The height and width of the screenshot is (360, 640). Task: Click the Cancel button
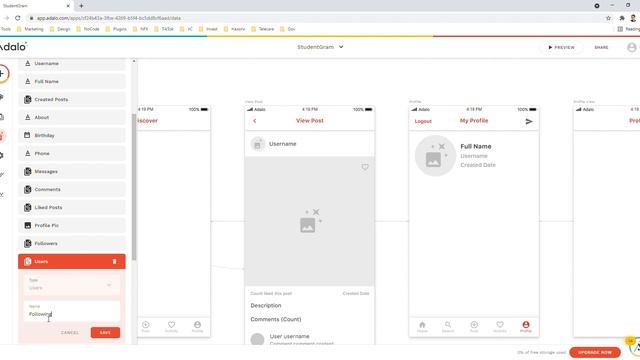[x=70, y=333]
